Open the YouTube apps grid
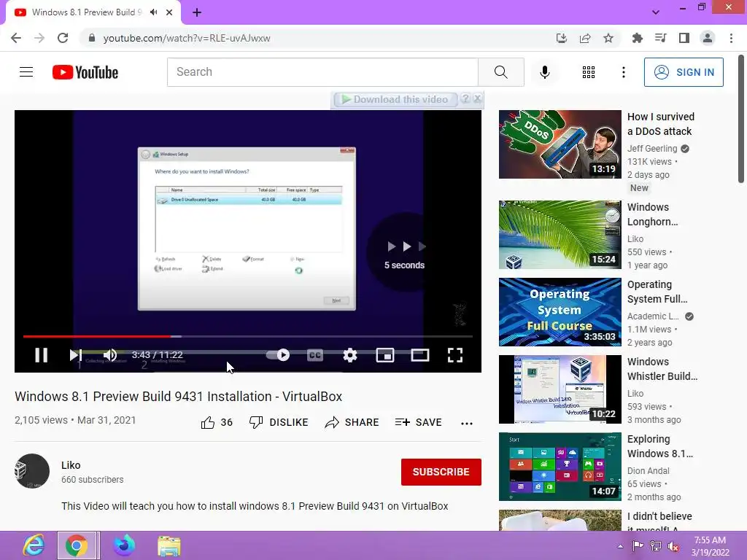The height and width of the screenshot is (560, 747). click(589, 72)
